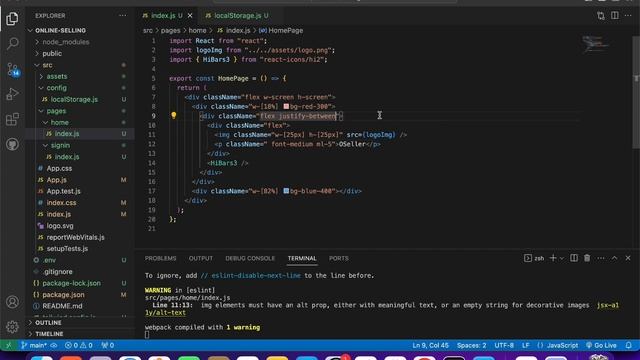The width and height of the screenshot is (640, 360).
Task: Switch git branch main in status bar
Action: click(x=33, y=345)
